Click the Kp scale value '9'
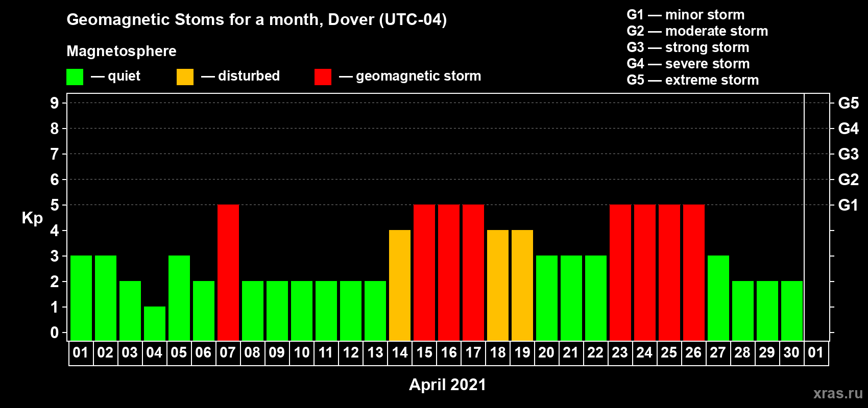 55,103
